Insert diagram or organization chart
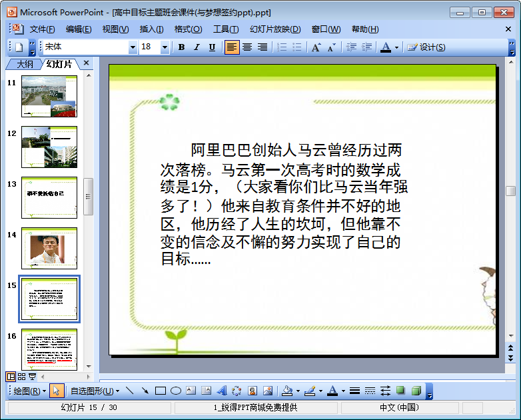 click(x=237, y=391)
